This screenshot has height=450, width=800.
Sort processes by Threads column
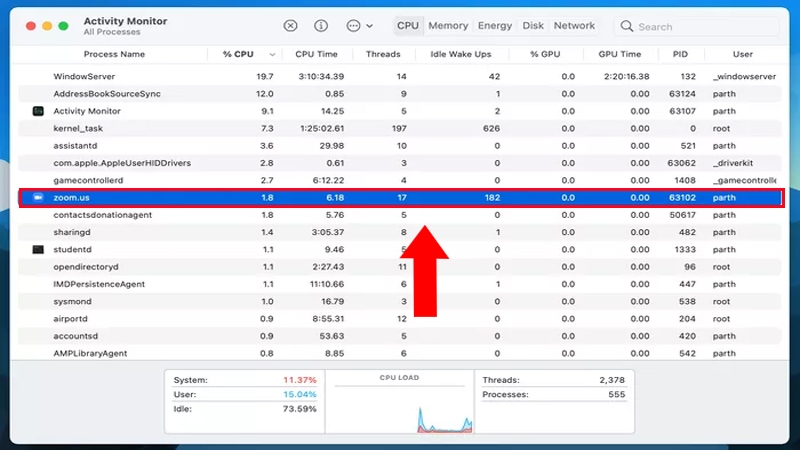(382, 54)
